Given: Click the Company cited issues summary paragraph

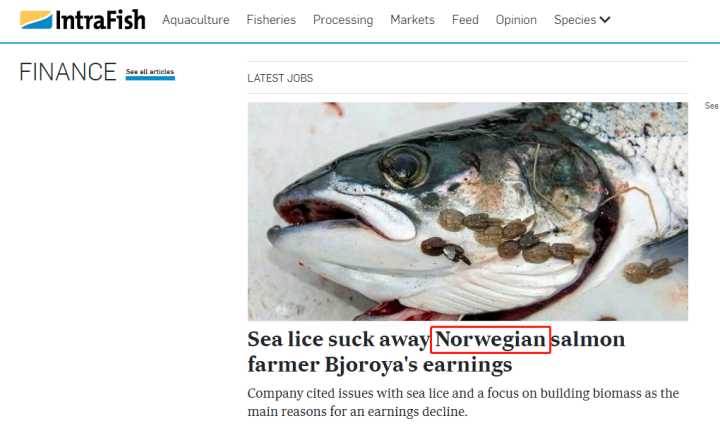Looking at the screenshot, I should 463,402.
